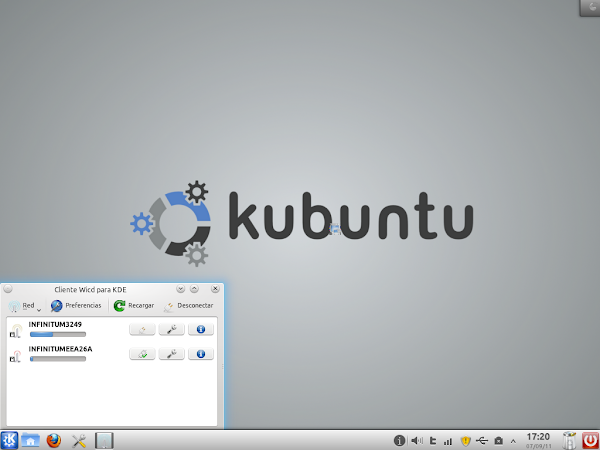Click the network signal bars tray icon
Viewport: 600px width, 450px height.
pos(448,441)
